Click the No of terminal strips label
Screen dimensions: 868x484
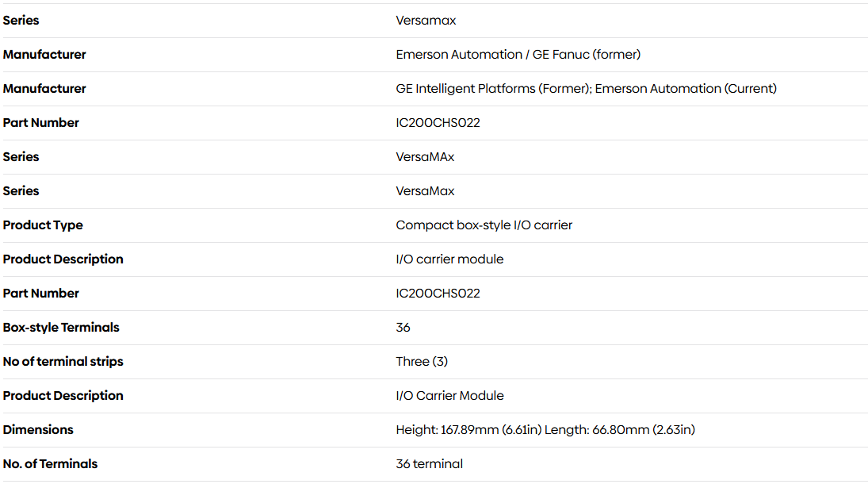[x=63, y=362]
